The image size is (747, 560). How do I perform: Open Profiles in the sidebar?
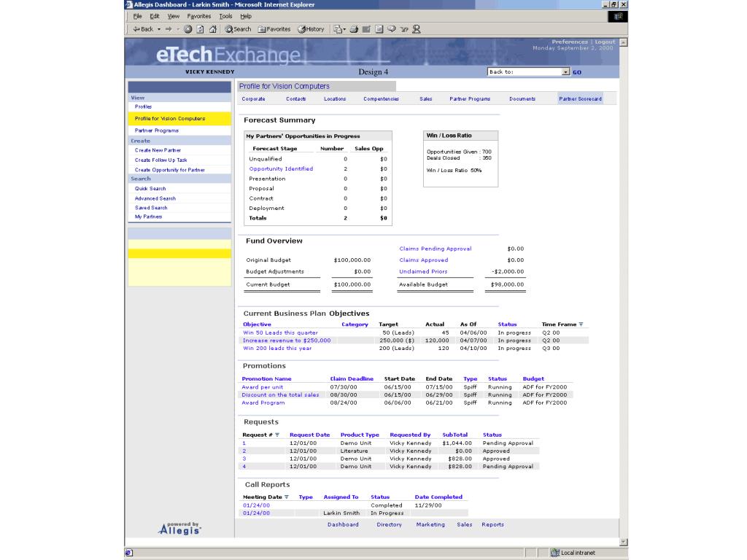143,106
